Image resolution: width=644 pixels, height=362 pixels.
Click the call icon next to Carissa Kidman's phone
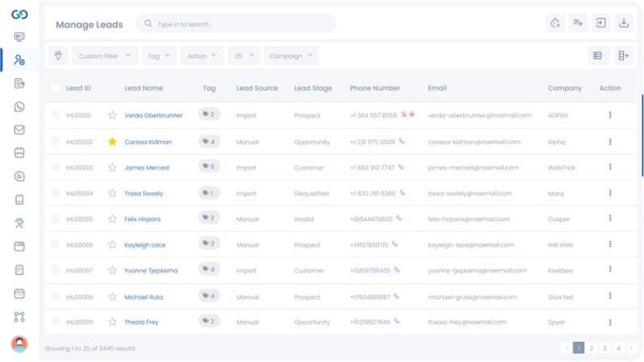[x=402, y=142]
